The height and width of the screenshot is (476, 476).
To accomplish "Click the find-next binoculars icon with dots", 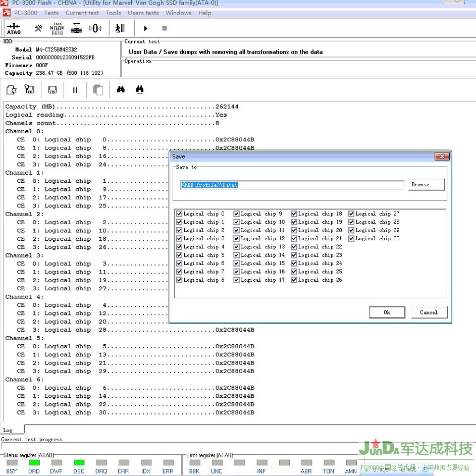I will (x=140, y=90).
